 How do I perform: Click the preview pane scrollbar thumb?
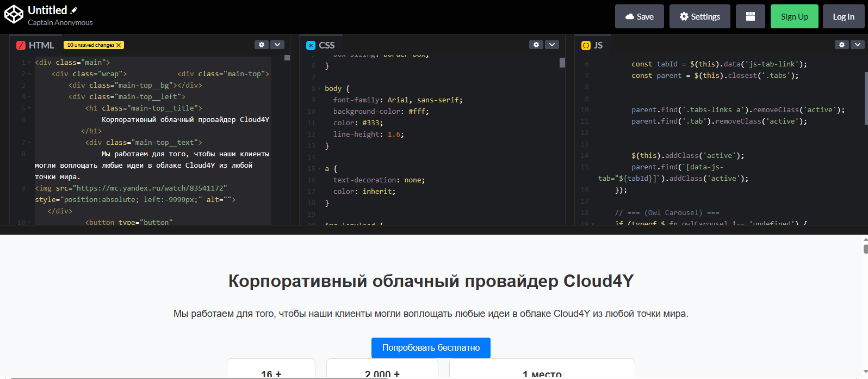[x=865, y=249]
